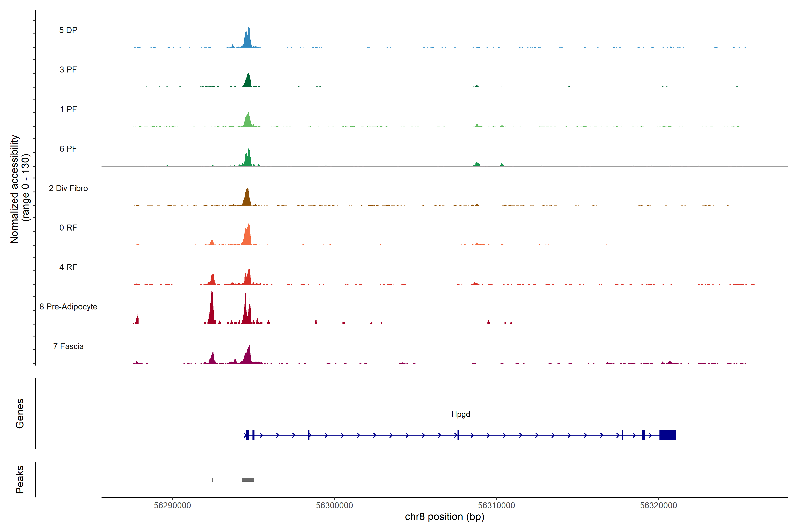Click the 7 Fascia track label

[68, 346]
